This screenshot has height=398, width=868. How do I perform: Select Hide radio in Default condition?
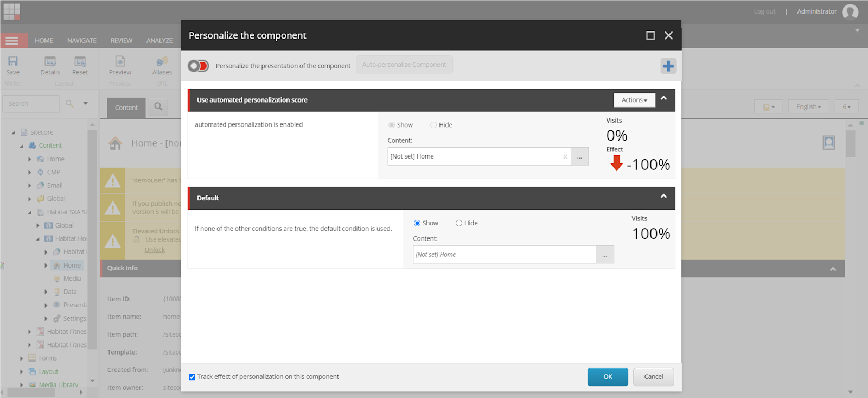click(459, 223)
